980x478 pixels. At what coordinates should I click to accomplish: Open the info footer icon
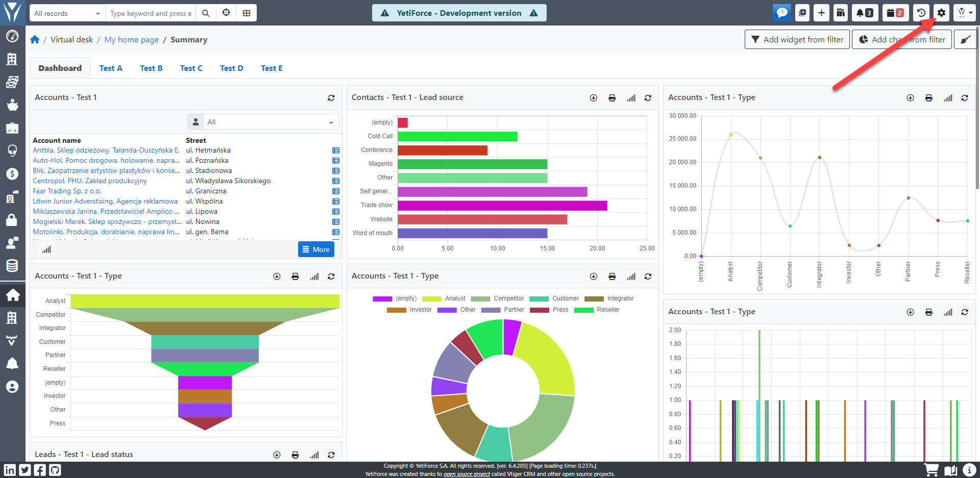969,470
